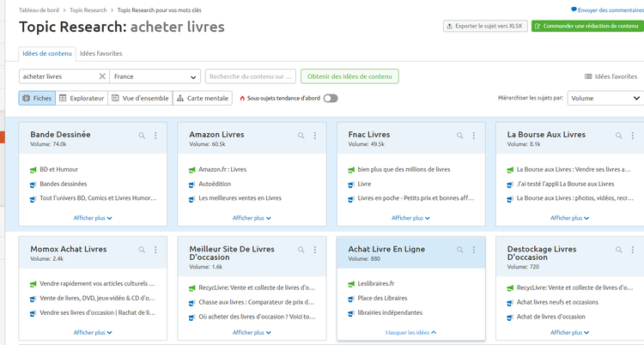Viewport: 644px width, 345px height.
Task: Go to Tableau de bord breadcrumb
Action: coord(39,10)
